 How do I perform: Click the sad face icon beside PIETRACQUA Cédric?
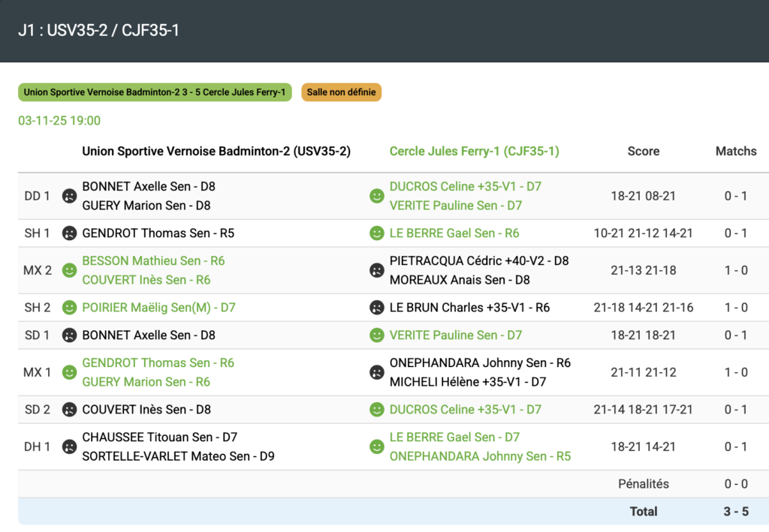point(377,270)
